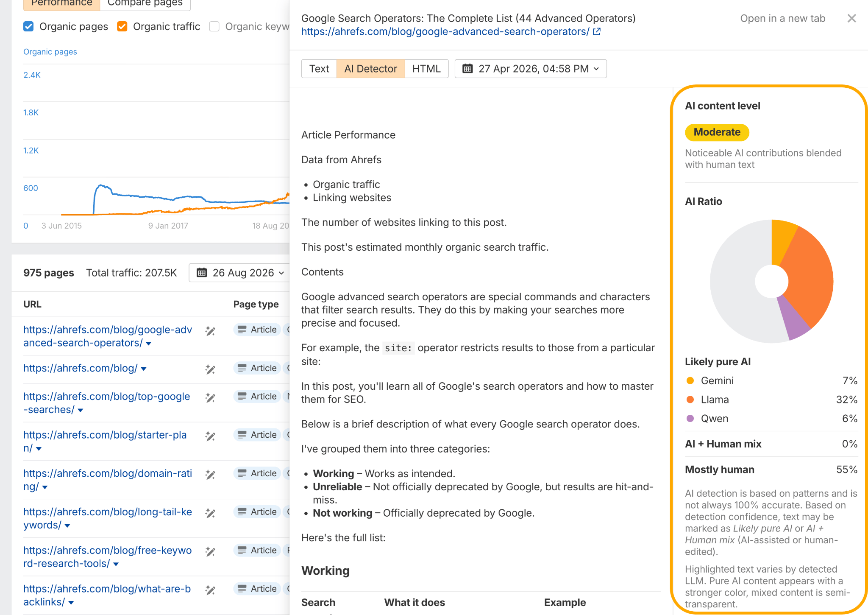Screen dimensions: 868x615
Task: Click magic wand icon for ahrefs.com/blog/ row
Action: click(x=210, y=369)
